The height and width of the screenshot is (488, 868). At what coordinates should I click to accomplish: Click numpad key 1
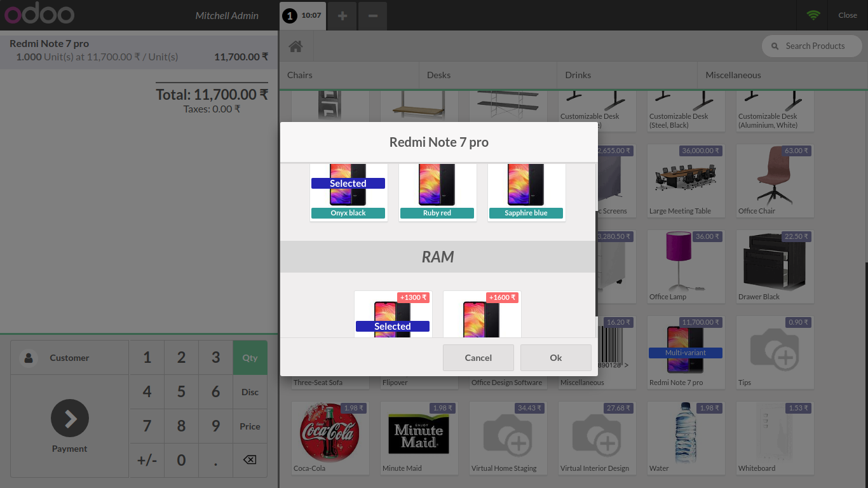147,358
